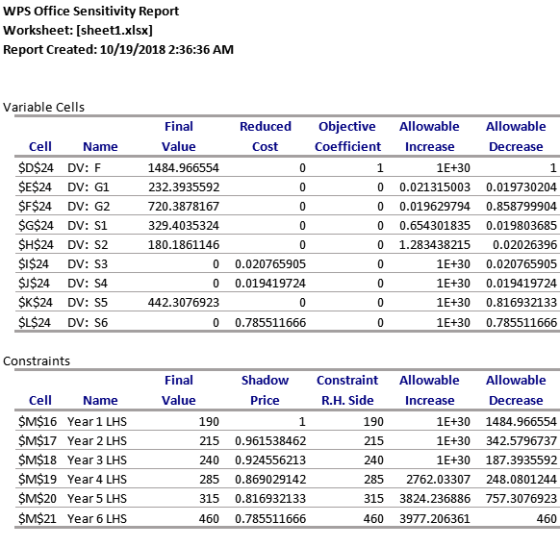
Task: Click the 'Worksheet: [sheet1.xlsx]' line
Action: tap(78, 30)
